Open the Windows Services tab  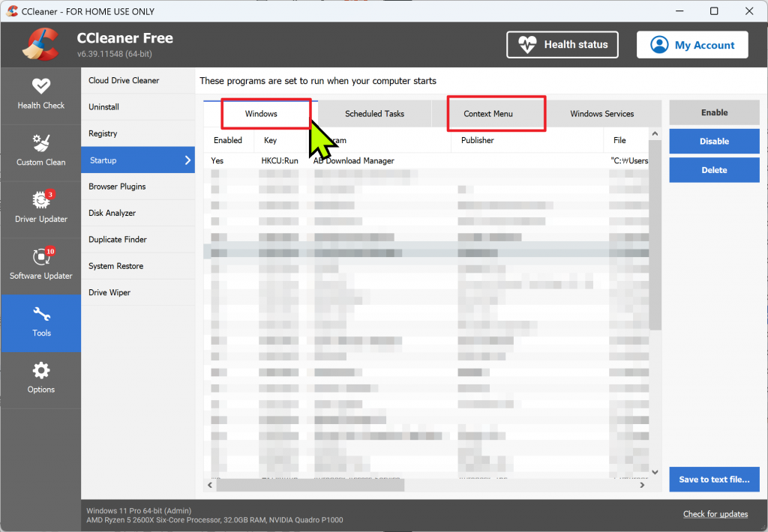pyautogui.click(x=601, y=114)
